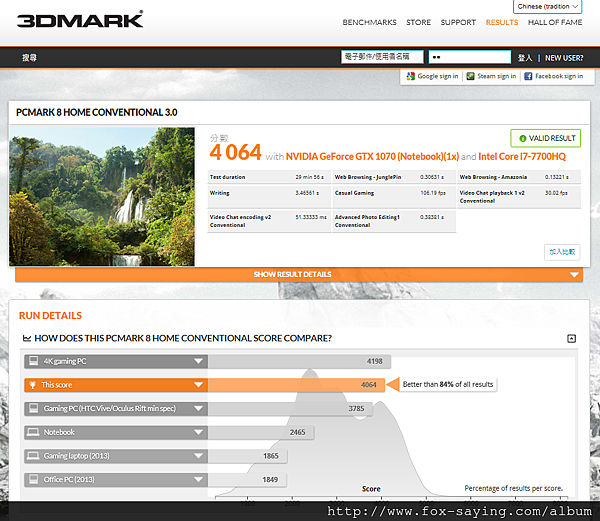Open the RESULTS menu item

coord(502,22)
